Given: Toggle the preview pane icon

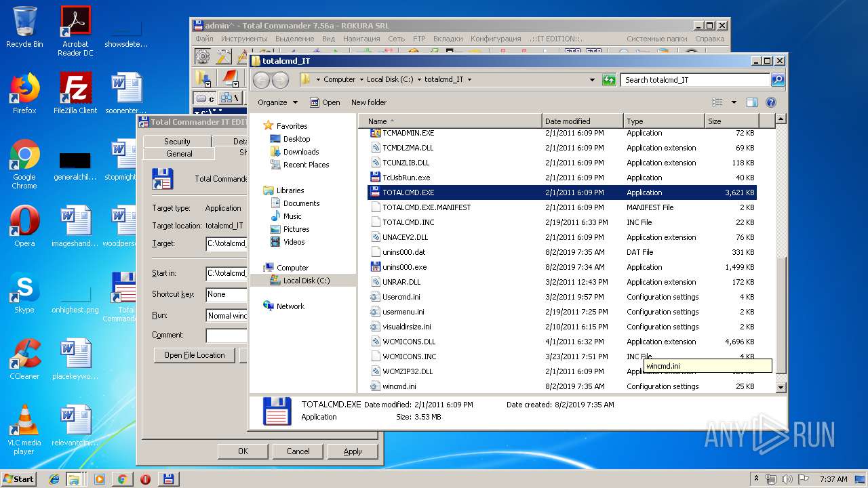Looking at the screenshot, I should tap(751, 102).
